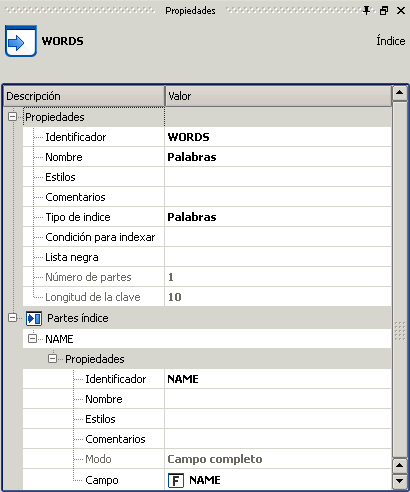Click the restore/float panel icon
Viewport: 410px width, 492px height.
(384, 11)
